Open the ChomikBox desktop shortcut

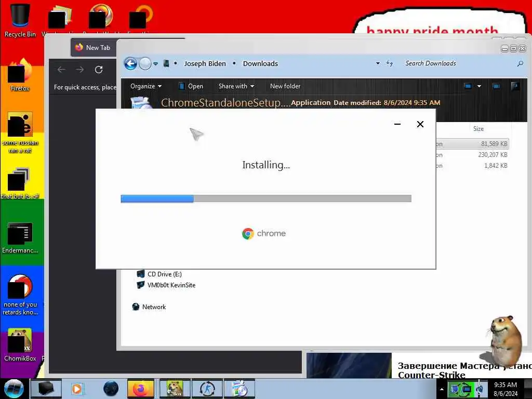[x=20, y=345]
